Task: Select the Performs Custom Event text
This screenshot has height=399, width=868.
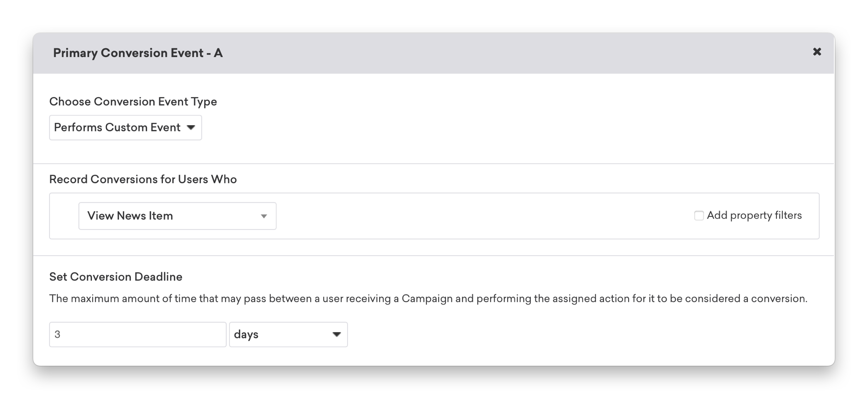Action: 117,128
